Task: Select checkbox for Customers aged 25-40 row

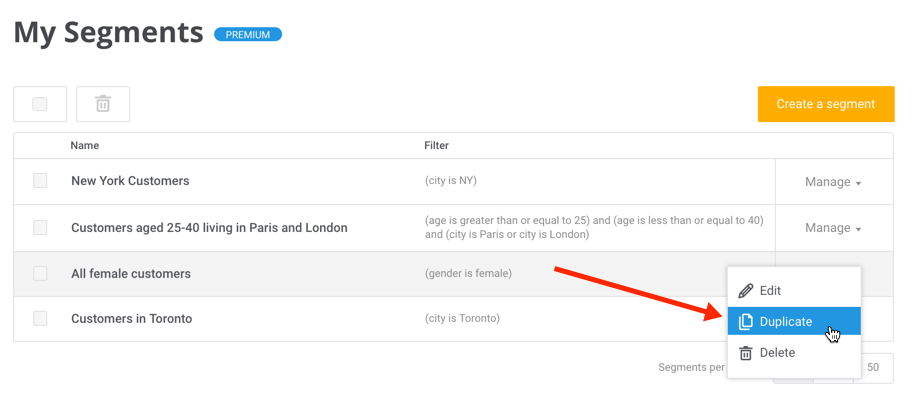Action: pyautogui.click(x=40, y=228)
